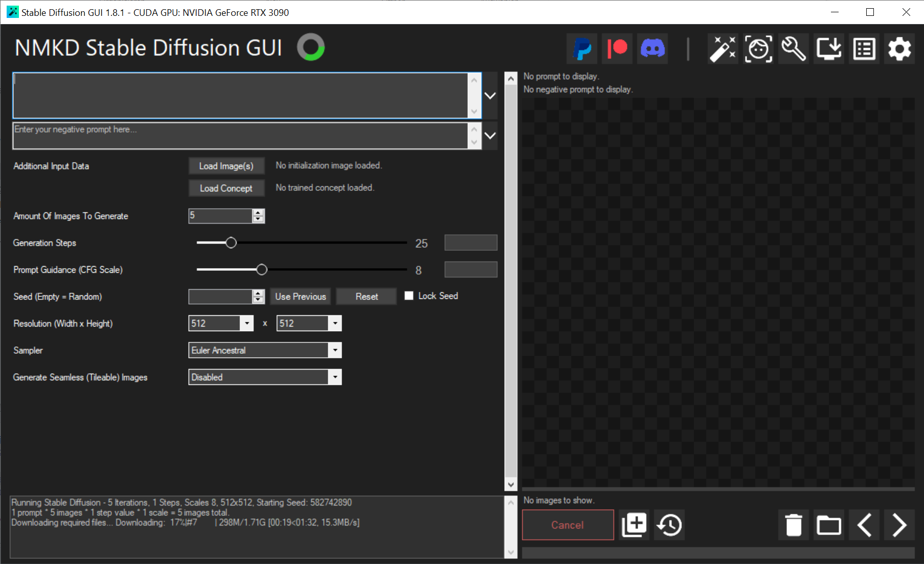The width and height of the screenshot is (924, 564).
Task: Click Use Previous seed button
Action: [300, 296]
